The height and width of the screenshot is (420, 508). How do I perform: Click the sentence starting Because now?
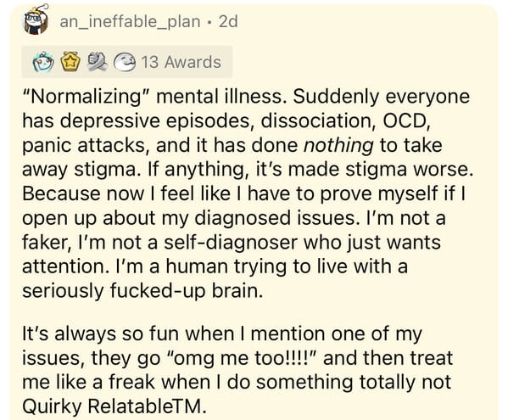tap(244, 206)
